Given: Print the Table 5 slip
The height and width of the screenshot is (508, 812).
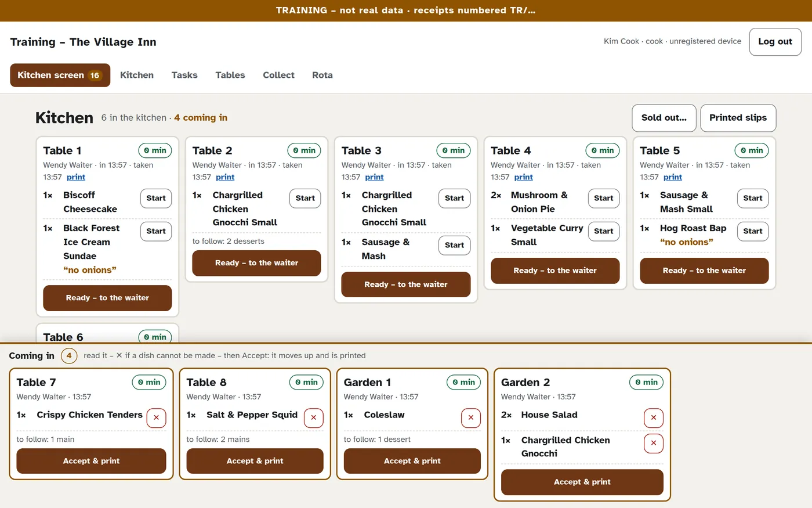Looking at the screenshot, I should pos(673,177).
